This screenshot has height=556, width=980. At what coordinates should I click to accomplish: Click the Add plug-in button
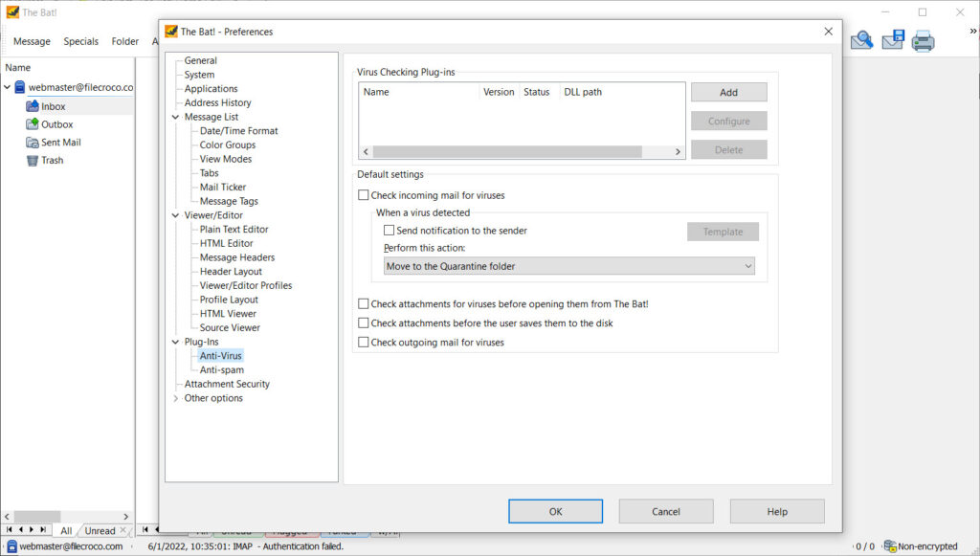728,92
